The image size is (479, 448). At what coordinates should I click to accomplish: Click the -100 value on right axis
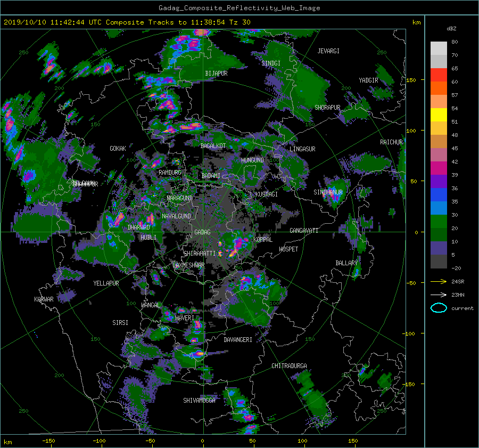click(410, 333)
